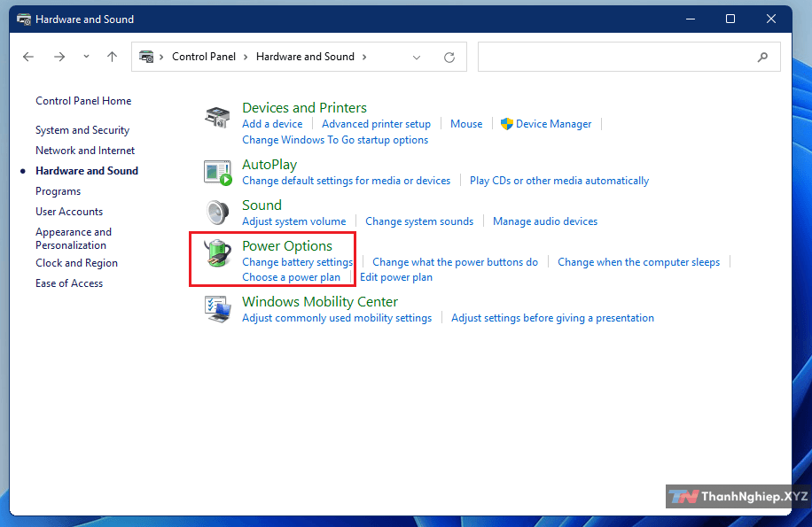The image size is (812, 527).
Task: Open the Programs category
Action: coord(58,191)
